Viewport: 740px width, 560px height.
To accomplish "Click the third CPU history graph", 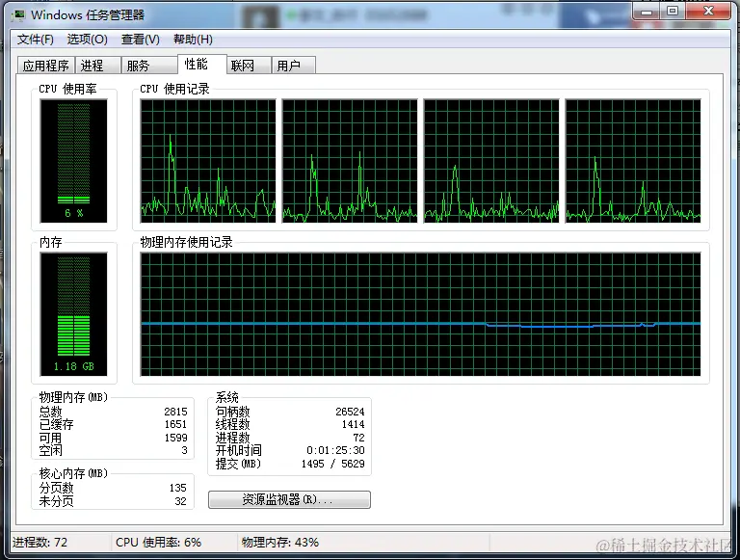I will coord(491,161).
